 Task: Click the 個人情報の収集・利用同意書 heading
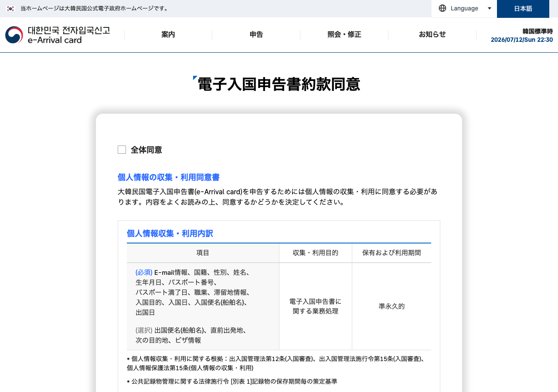(x=169, y=177)
